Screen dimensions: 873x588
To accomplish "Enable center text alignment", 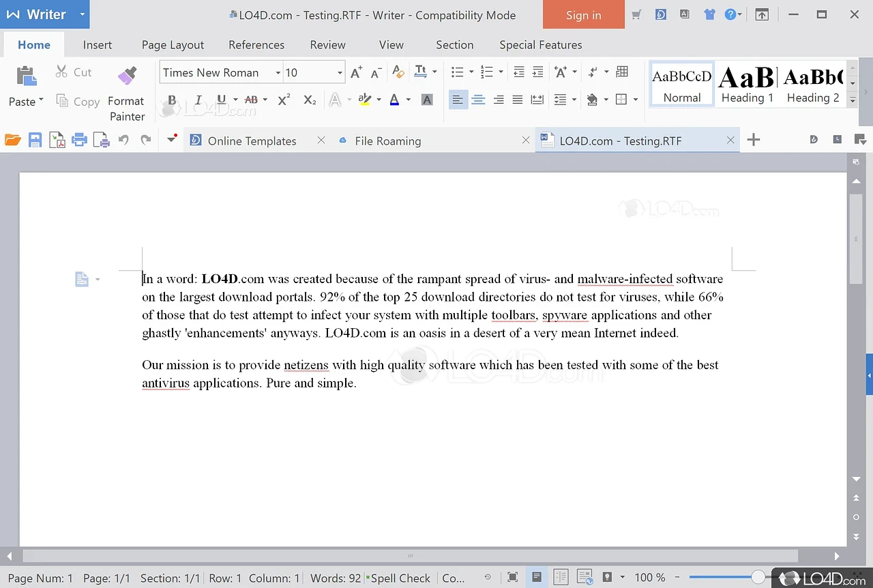I will tap(478, 99).
